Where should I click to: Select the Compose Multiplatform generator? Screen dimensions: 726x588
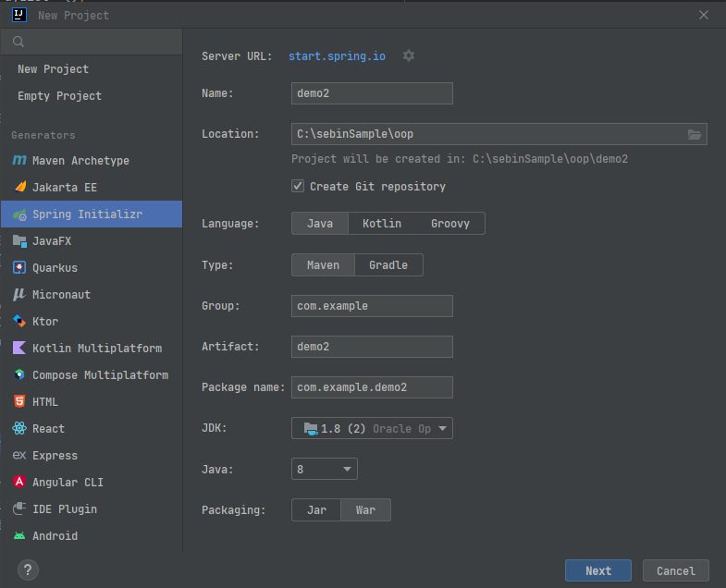[x=92, y=375]
